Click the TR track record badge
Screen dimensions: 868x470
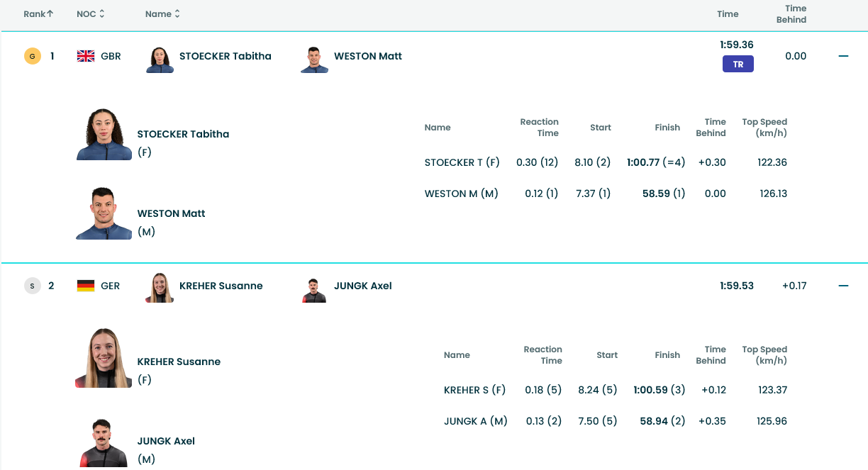[738, 65]
